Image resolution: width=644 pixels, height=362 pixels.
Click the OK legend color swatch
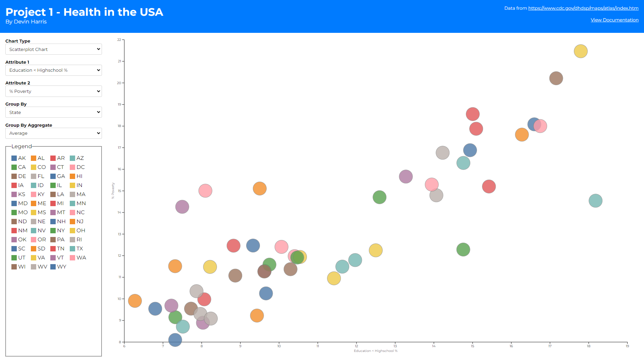click(14, 240)
